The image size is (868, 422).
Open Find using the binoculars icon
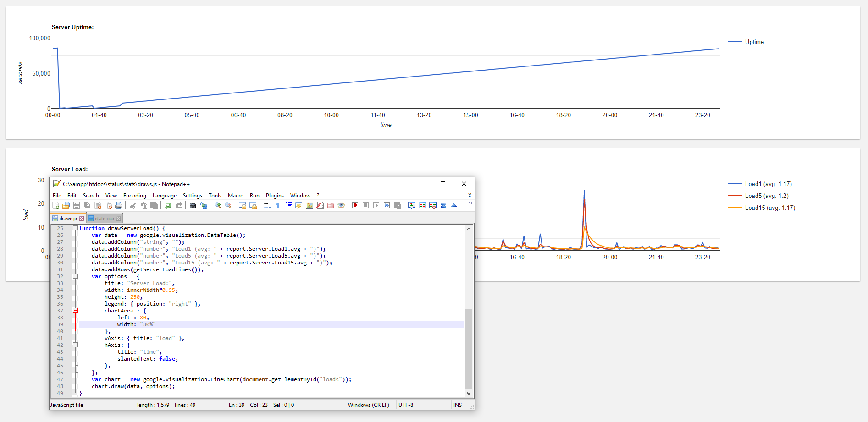tap(193, 205)
